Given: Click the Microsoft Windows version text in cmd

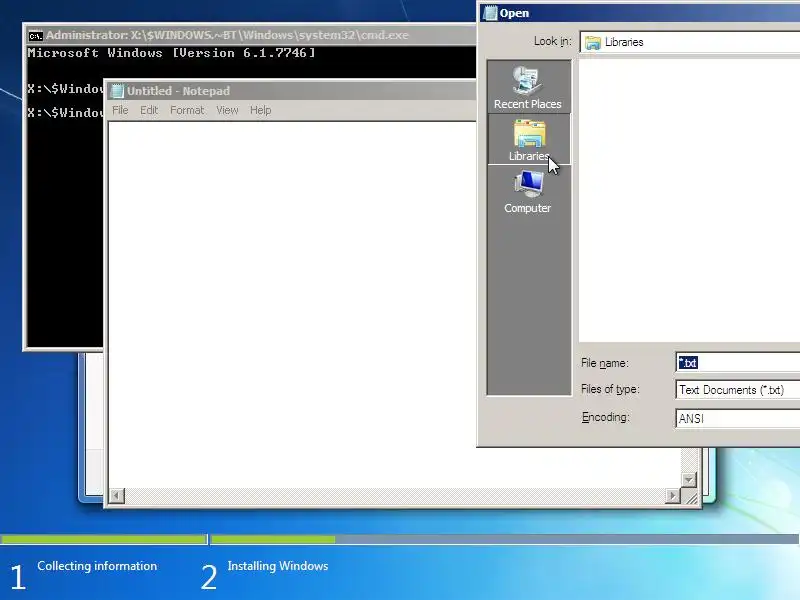Looking at the screenshot, I should [171, 53].
